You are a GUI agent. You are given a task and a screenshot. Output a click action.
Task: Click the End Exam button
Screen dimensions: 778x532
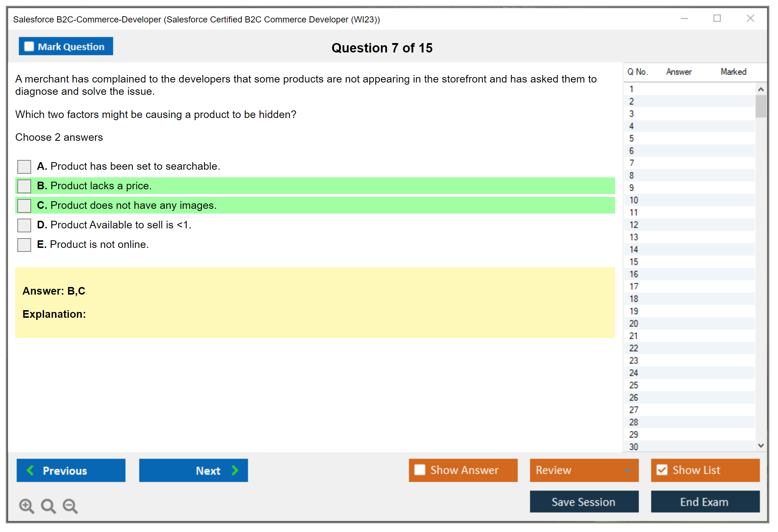pos(705,502)
